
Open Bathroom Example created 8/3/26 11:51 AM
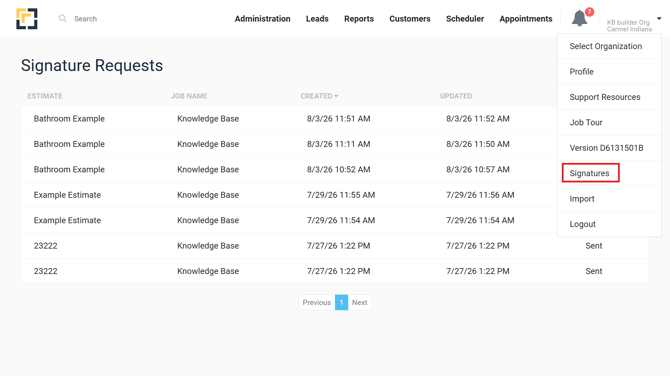tap(69, 119)
